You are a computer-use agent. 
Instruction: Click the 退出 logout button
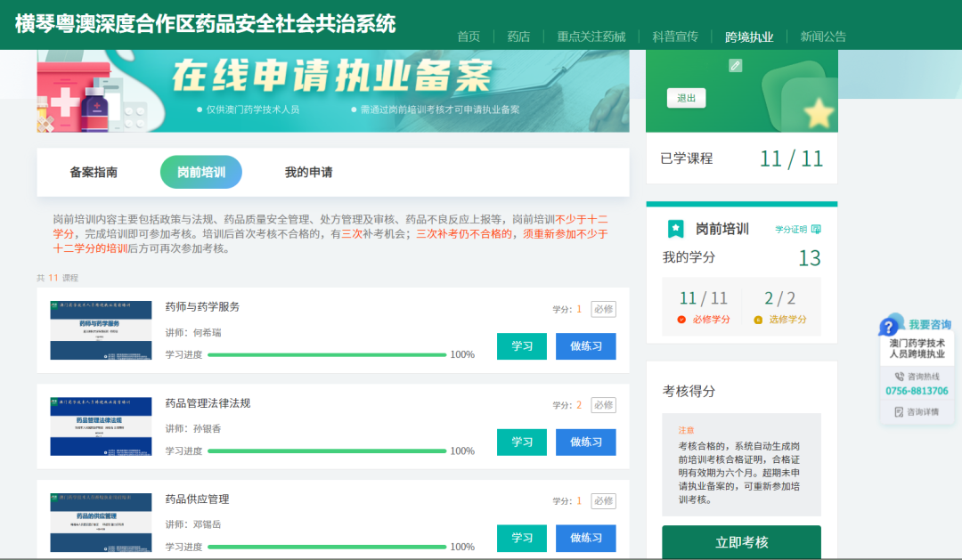tap(686, 98)
